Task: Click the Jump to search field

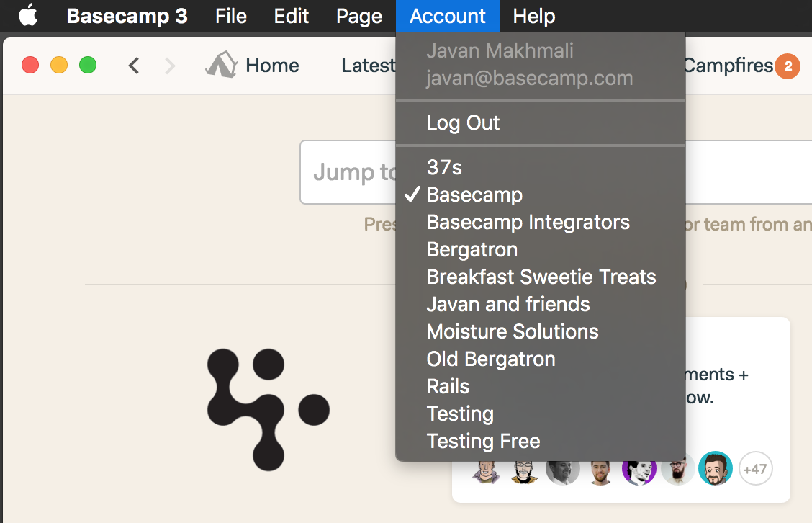Action: 348,172
